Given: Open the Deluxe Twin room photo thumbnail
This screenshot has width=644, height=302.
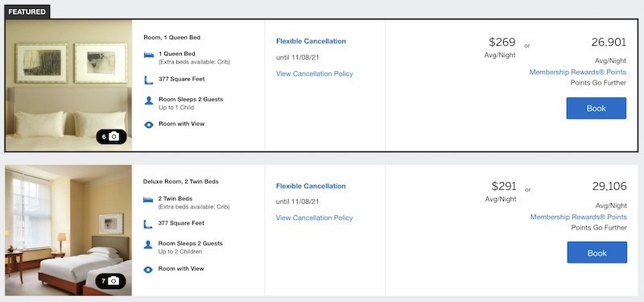Looking at the screenshot, I should [68, 230].
